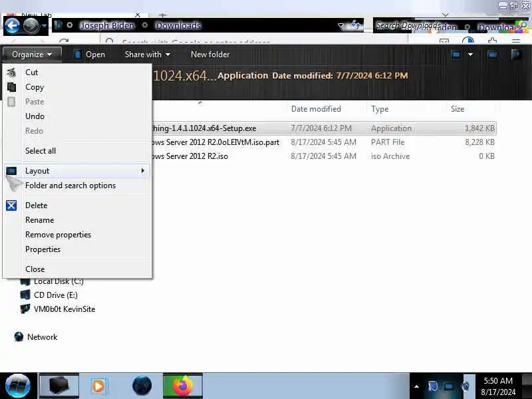
Task: Click the New folder button
Action: (210, 55)
